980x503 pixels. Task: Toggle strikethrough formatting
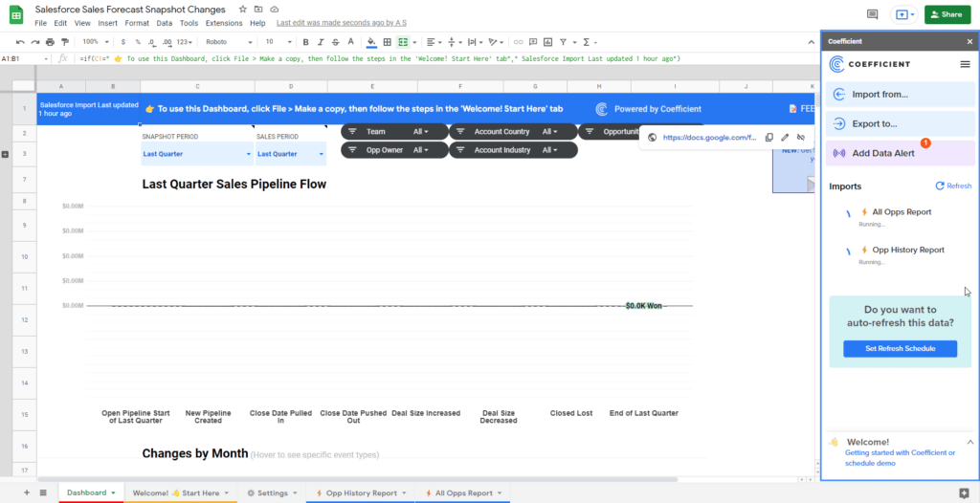[336, 42]
